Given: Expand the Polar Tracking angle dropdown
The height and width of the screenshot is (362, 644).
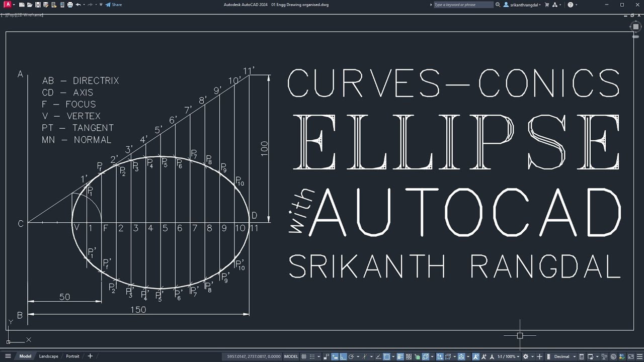Looking at the screenshot, I should (358, 356).
